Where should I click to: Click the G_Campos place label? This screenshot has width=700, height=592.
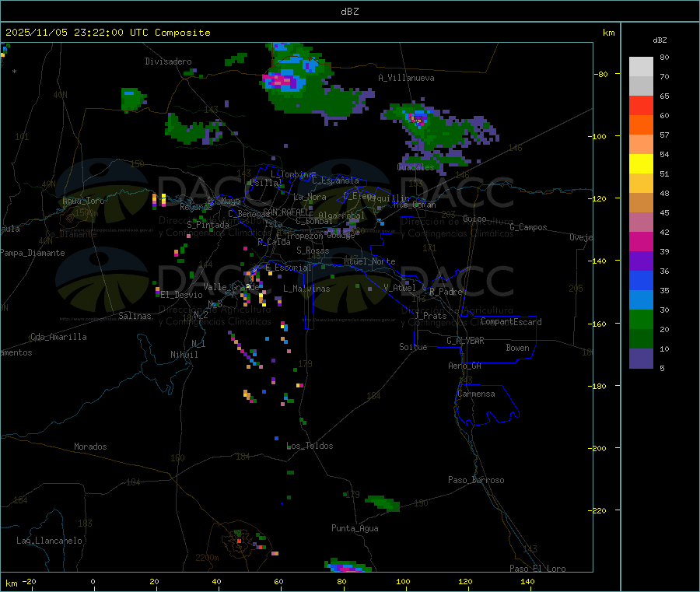coord(528,227)
